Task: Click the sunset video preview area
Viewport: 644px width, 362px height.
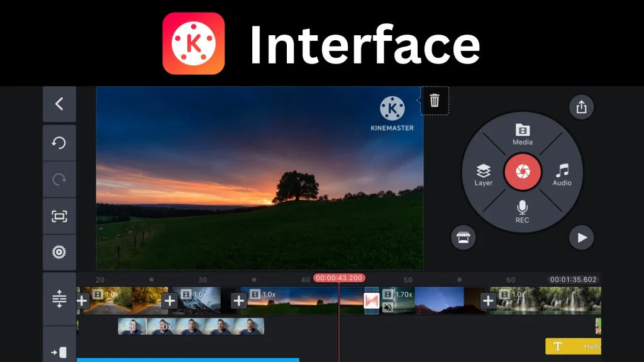Action: click(x=260, y=178)
